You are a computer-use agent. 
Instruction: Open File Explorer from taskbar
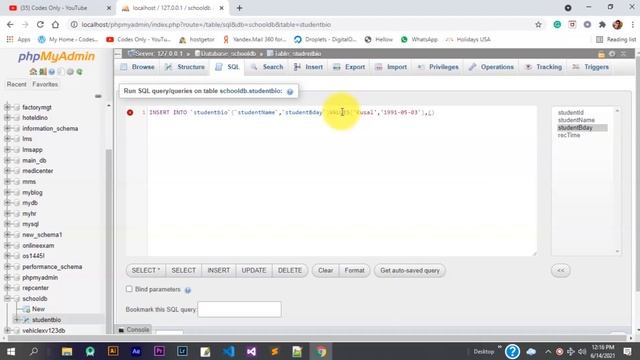click(67, 351)
